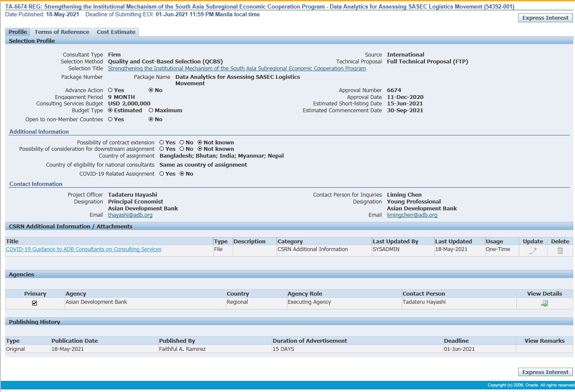This screenshot has height=392, width=575.
Task: Choose Maximum budget type radio
Action: point(151,111)
